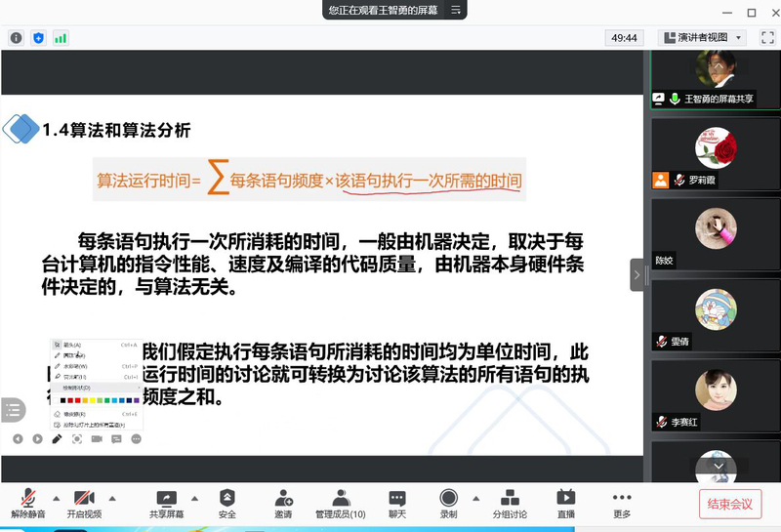The height and width of the screenshot is (532, 781).
Task: Click the Share Screen (共享屏幕) icon
Action: pyautogui.click(x=166, y=499)
